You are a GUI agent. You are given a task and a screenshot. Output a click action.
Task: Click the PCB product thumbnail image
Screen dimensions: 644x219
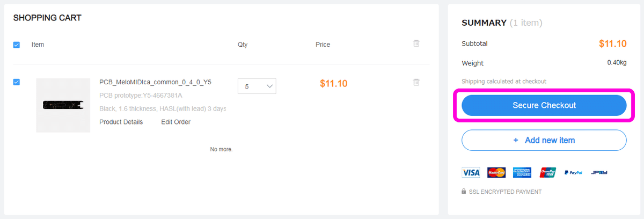[x=63, y=105]
